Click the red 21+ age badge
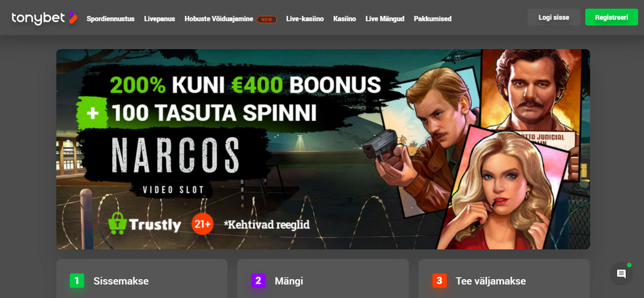Viewport: 644px width, 298px height. [202, 223]
